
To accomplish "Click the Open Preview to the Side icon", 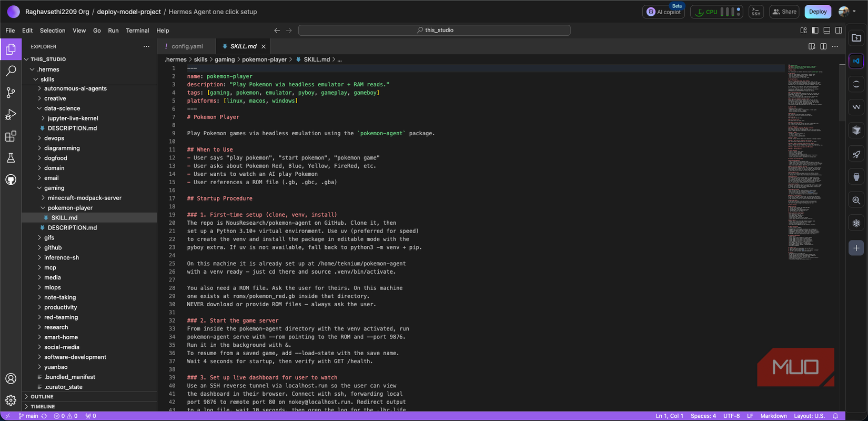I will 812,46.
